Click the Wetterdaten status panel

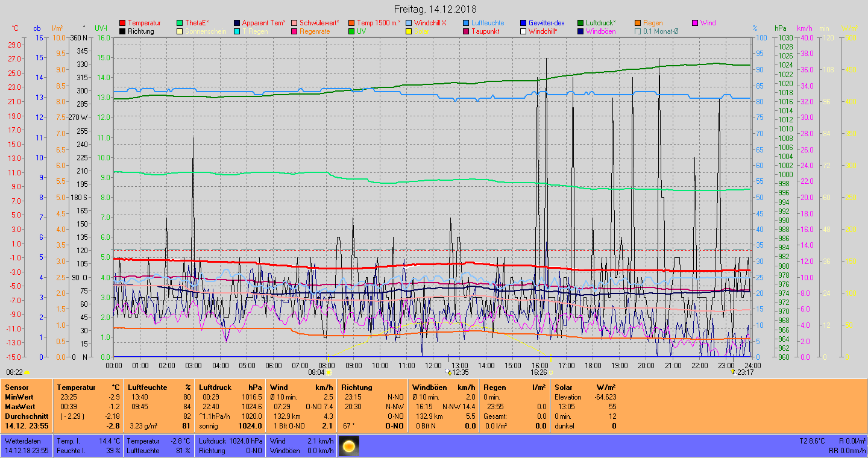coord(27,446)
